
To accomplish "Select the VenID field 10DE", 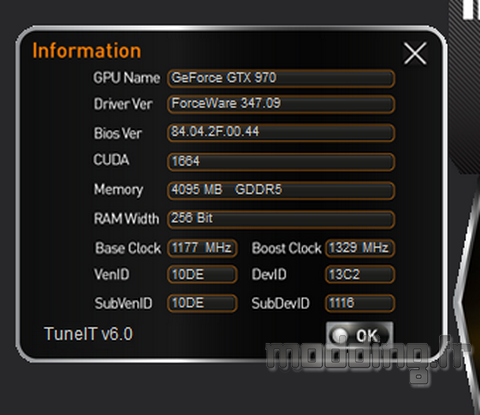I will coord(202,274).
